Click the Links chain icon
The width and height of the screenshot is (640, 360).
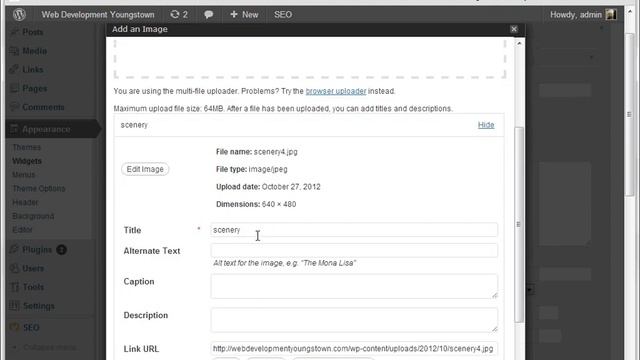click(14, 69)
